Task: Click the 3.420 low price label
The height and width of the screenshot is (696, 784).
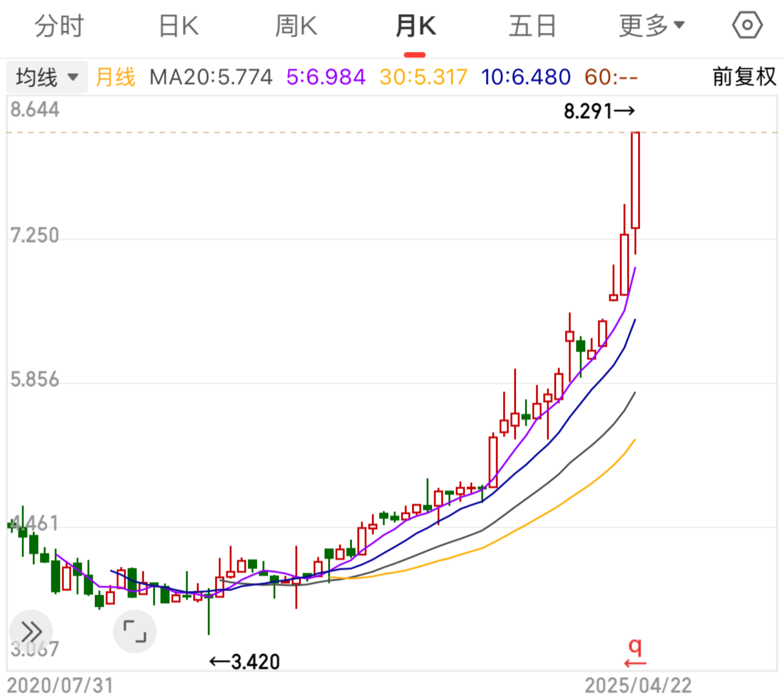Action: (x=244, y=662)
